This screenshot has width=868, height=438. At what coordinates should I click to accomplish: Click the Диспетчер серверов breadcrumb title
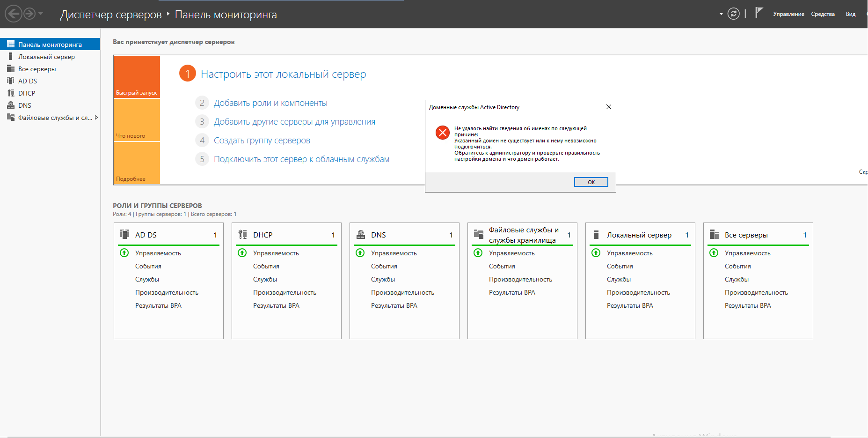pos(111,15)
